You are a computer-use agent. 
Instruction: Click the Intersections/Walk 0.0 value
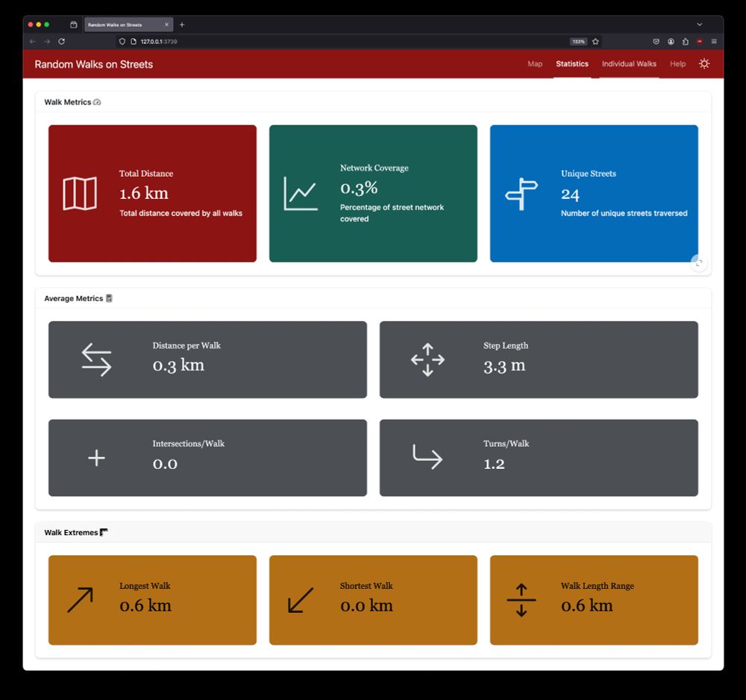[x=165, y=464]
